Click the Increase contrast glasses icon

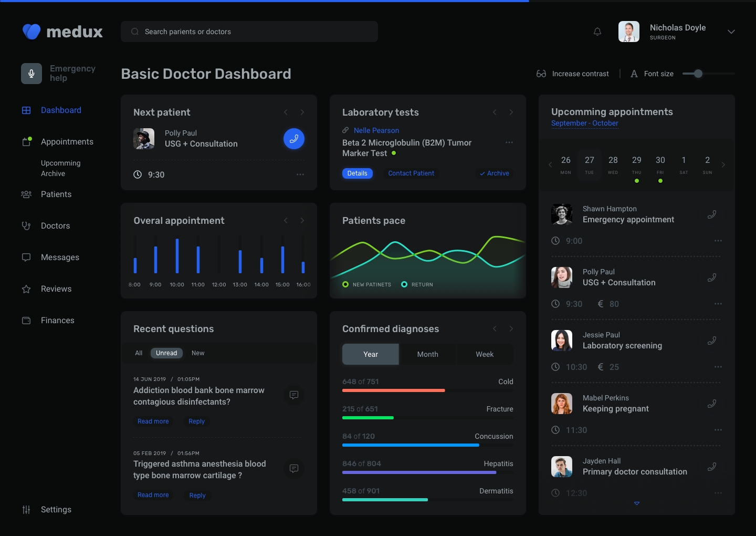pos(541,74)
